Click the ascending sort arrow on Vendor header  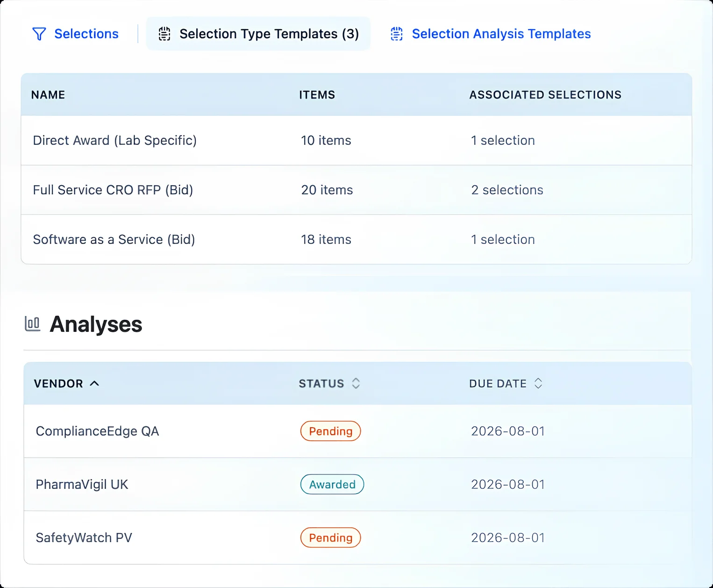95,383
